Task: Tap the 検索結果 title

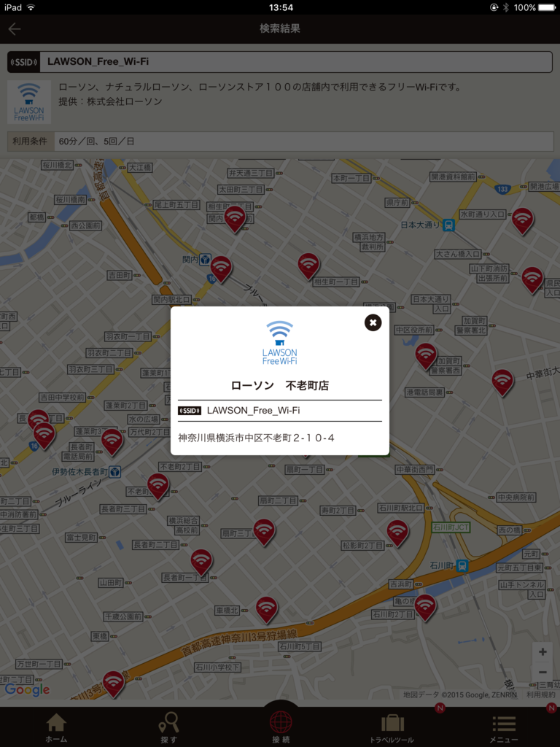Action: tap(280, 28)
